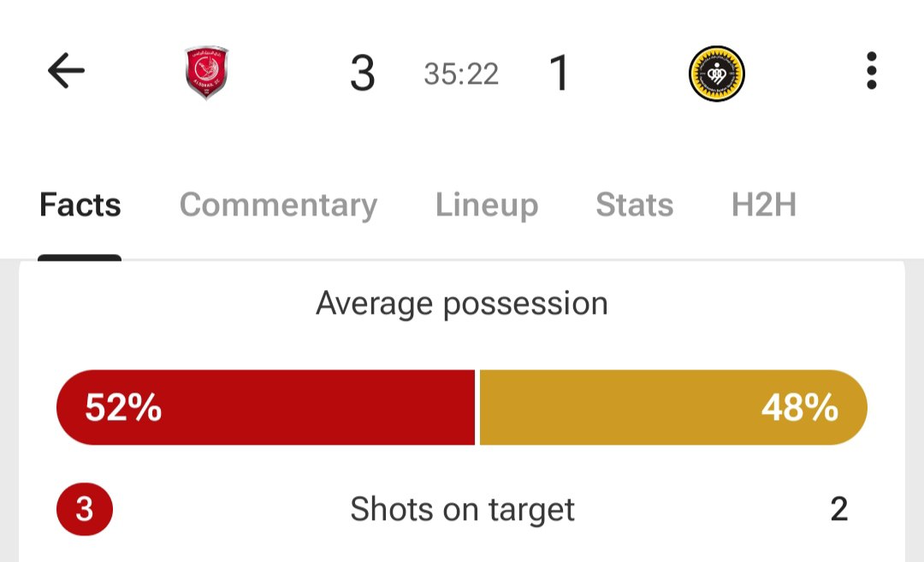Click the red 52% possession bar
This screenshot has height=562, width=924.
266,408
